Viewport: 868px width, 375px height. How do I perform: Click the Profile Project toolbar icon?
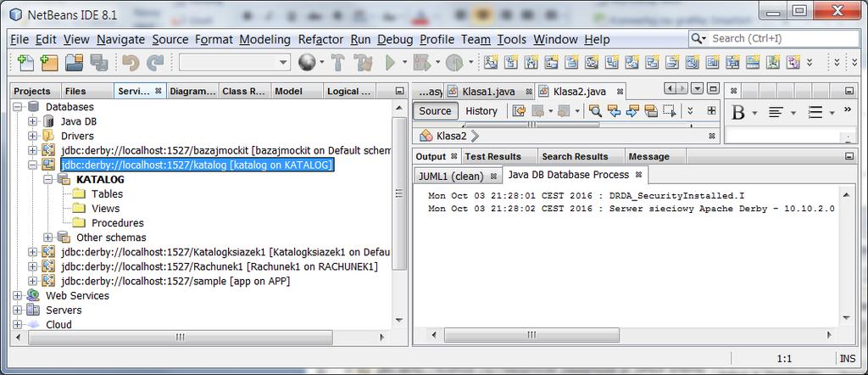(454, 63)
